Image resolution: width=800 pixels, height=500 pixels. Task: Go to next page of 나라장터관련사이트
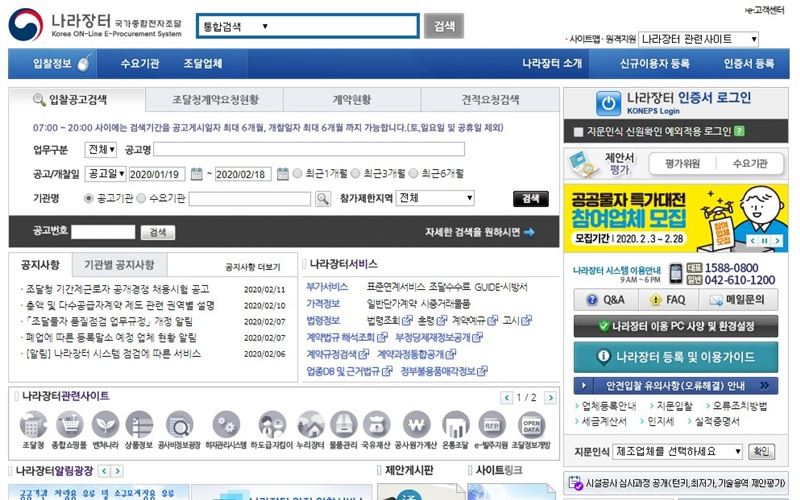[550, 397]
